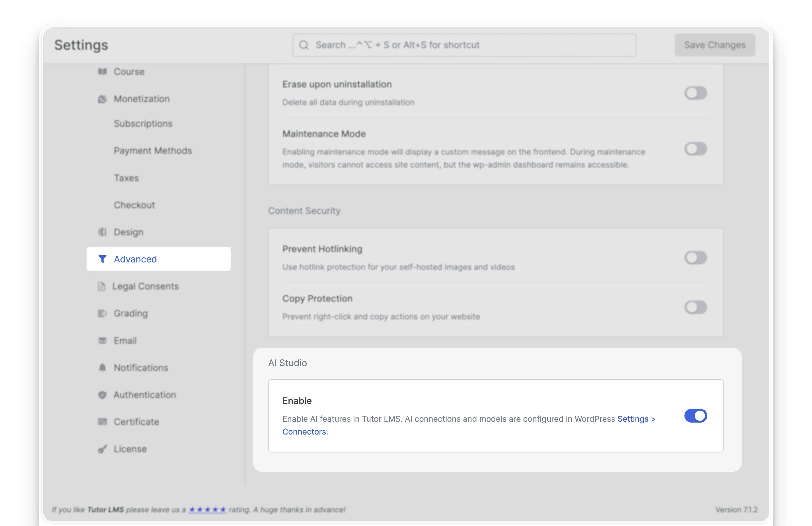The height and width of the screenshot is (526, 812).
Task: Open the Email settings label
Action: (x=125, y=341)
